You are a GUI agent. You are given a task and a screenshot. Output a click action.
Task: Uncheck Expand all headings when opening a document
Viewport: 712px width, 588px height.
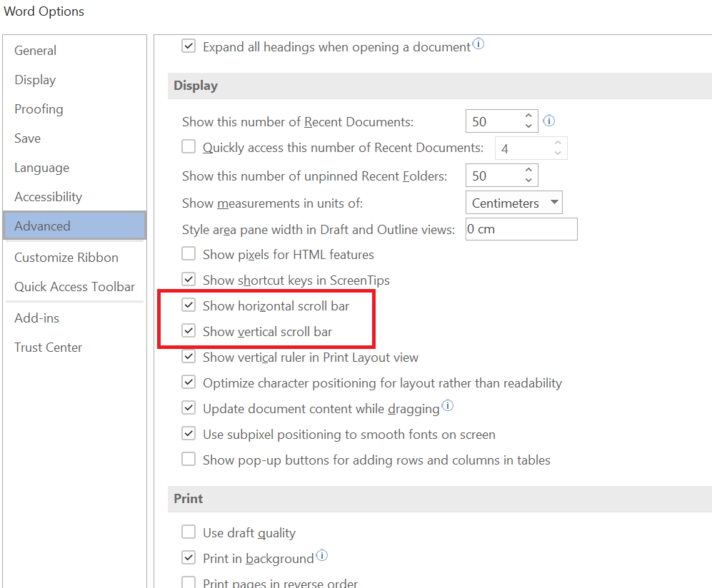[189, 46]
